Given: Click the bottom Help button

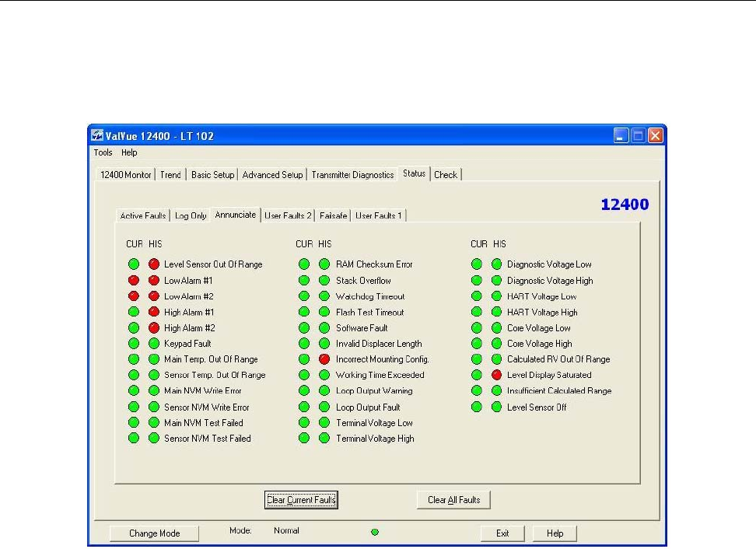Looking at the screenshot, I should point(555,533).
